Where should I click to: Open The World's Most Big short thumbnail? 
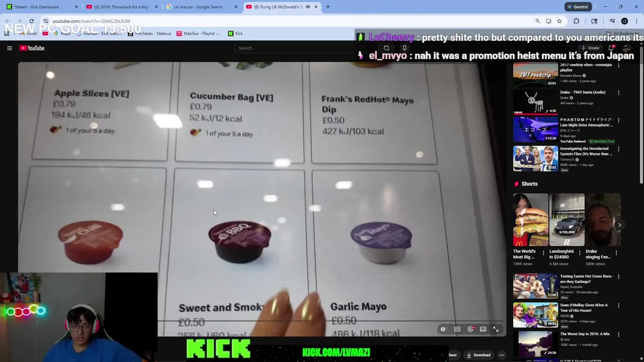tap(531, 220)
